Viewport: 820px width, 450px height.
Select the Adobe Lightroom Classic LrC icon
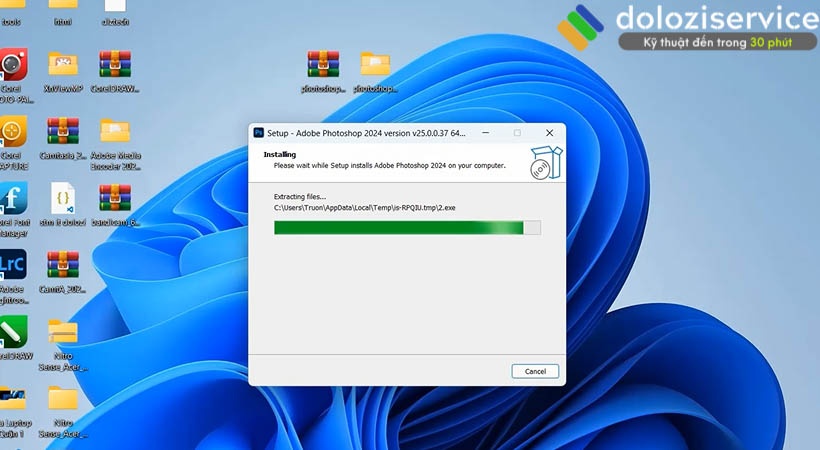[13, 265]
